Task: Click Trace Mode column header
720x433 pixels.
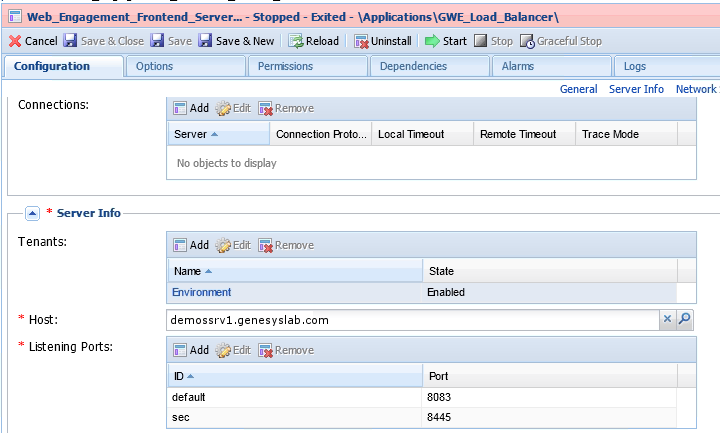Action: (x=627, y=134)
